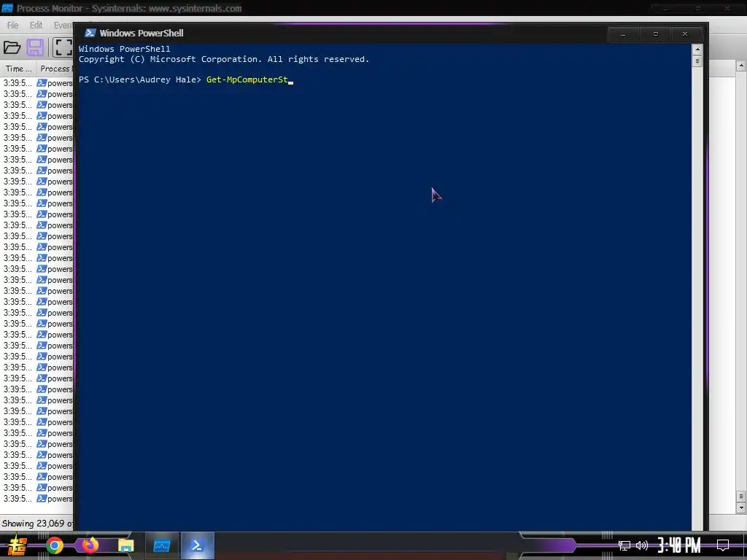Close the Windows PowerShell window
The height and width of the screenshot is (560, 747).
coord(684,34)
